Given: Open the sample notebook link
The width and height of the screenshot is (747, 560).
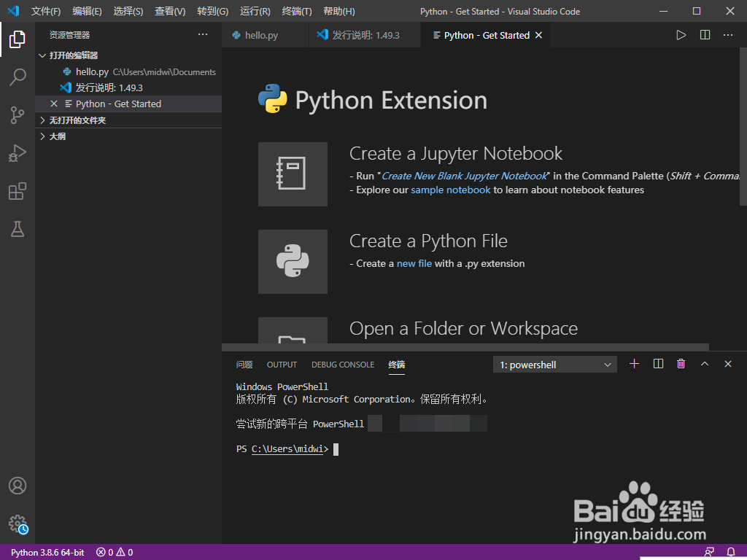Looking at the screenshot, I should tap(450, 190).
